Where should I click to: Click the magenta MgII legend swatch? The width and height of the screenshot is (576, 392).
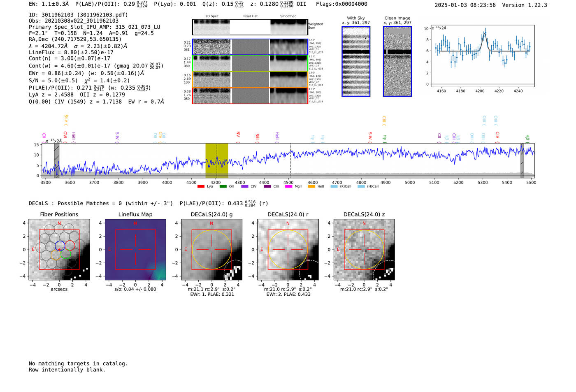tap(288, 187)
